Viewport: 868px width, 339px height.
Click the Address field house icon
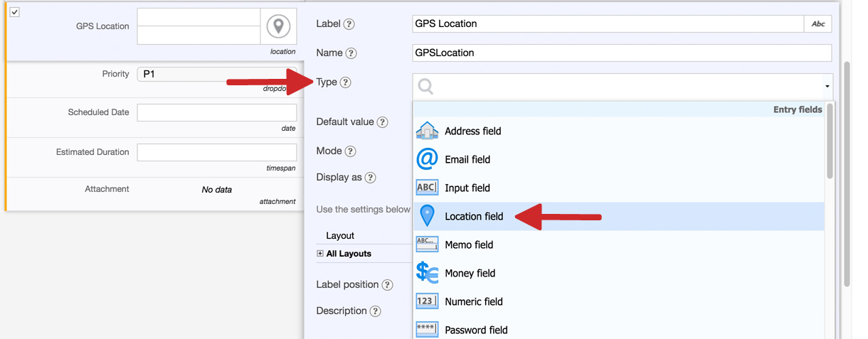point(427,131)
